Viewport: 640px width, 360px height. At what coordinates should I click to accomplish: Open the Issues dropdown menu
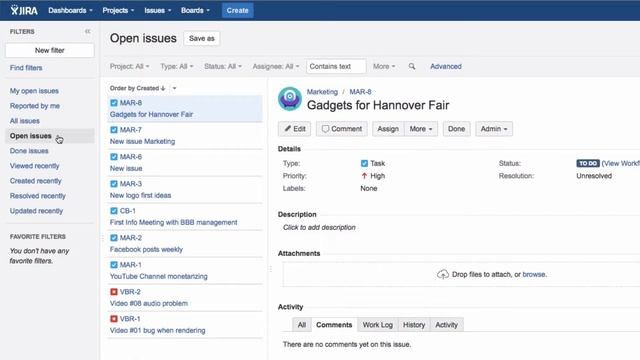(158, 10)
